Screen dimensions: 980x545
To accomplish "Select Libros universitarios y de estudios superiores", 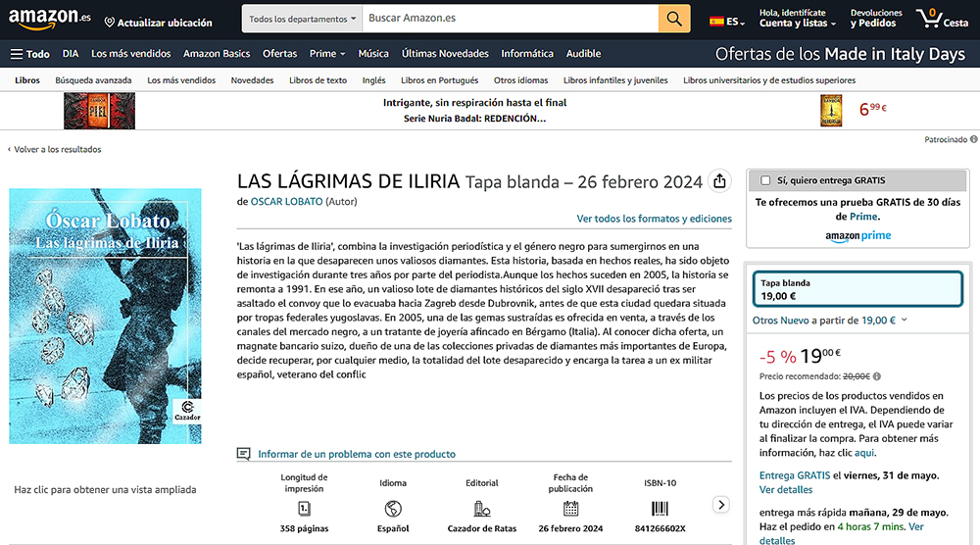I will coord(769,80).
